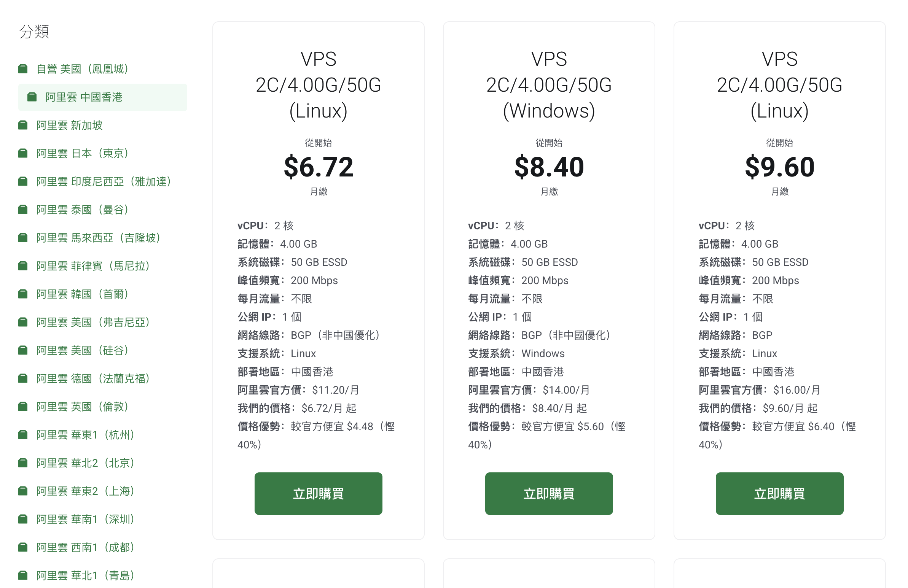
Task: Click the icon beside 自營 美國（鳳凰城）
Action: click(x=23, y=69)
